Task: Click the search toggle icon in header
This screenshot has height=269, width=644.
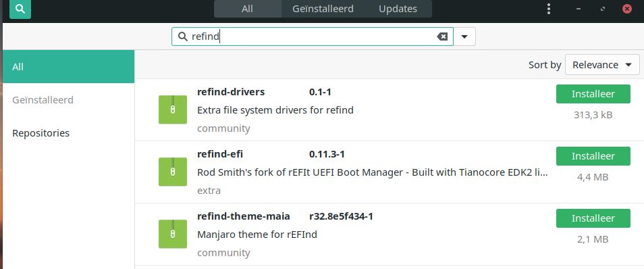Action: click(20, 9)
